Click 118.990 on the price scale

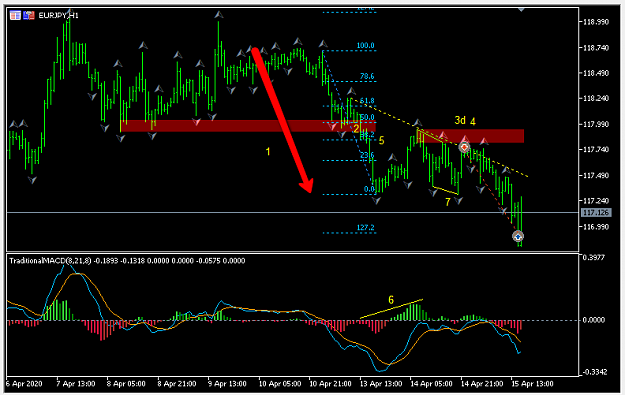(596, 22)
